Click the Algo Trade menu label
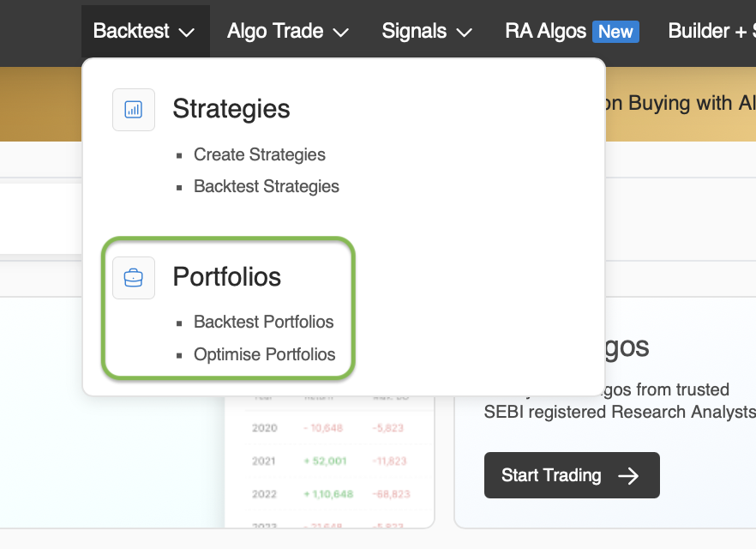The height and width of the screenshot is (549, 756). tap(275, 32)
